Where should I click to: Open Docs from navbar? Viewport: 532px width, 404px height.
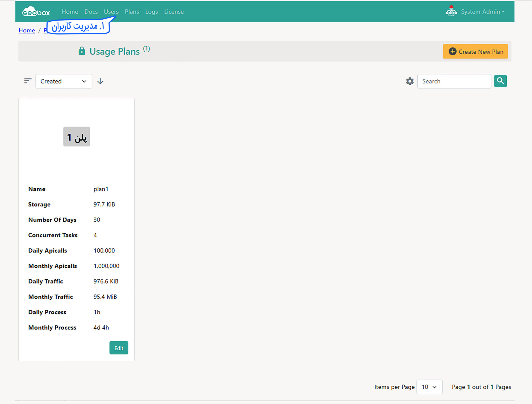point(91,12)
